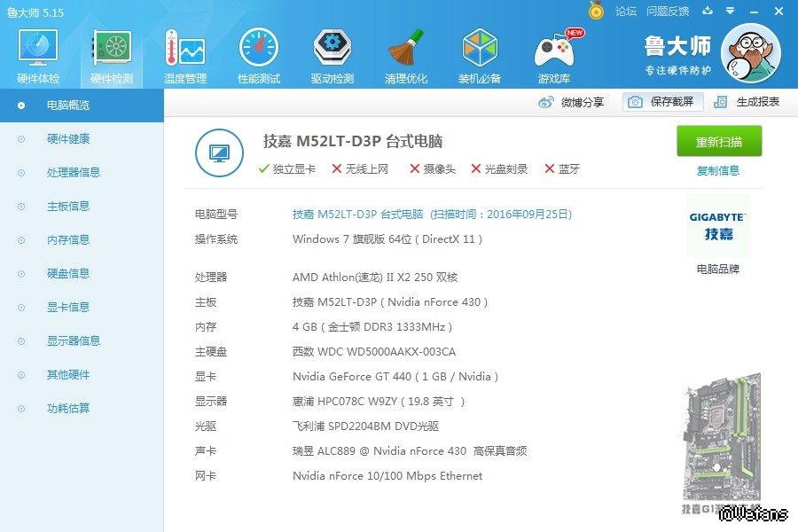
Task: Click 重新扫描 rescan button
Action: tap(719, 142)
